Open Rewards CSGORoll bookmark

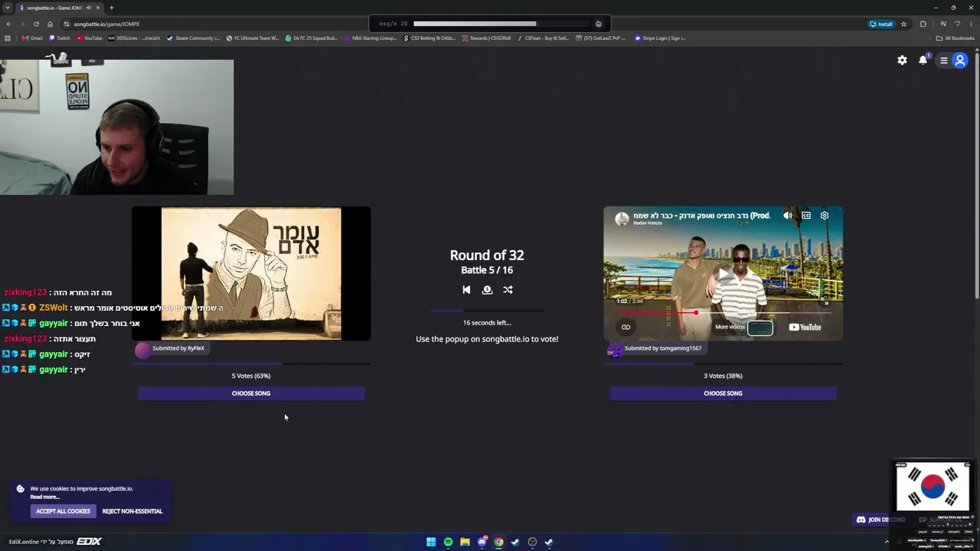point(487,37)
